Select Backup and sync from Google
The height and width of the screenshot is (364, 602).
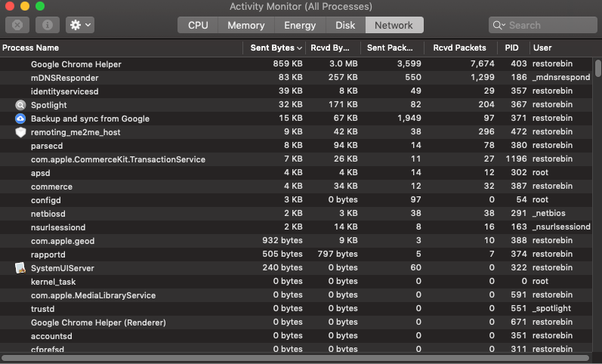[x=90, y=119]
